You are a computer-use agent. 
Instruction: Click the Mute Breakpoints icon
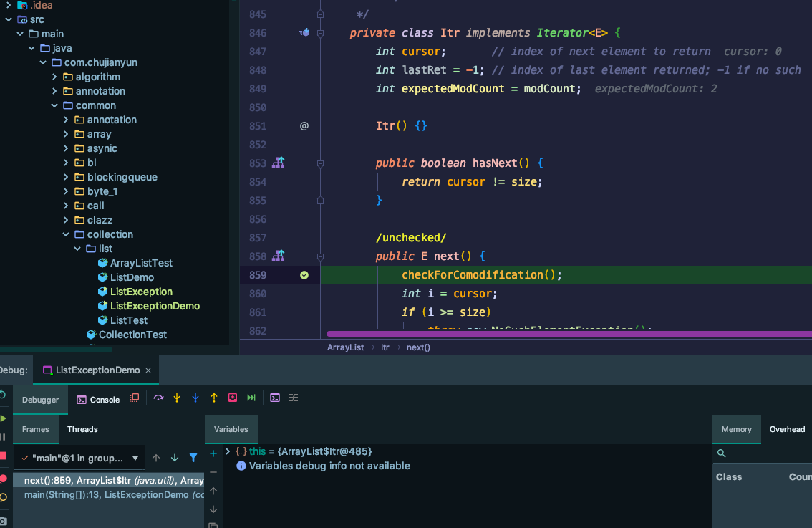tap(4, 497)
